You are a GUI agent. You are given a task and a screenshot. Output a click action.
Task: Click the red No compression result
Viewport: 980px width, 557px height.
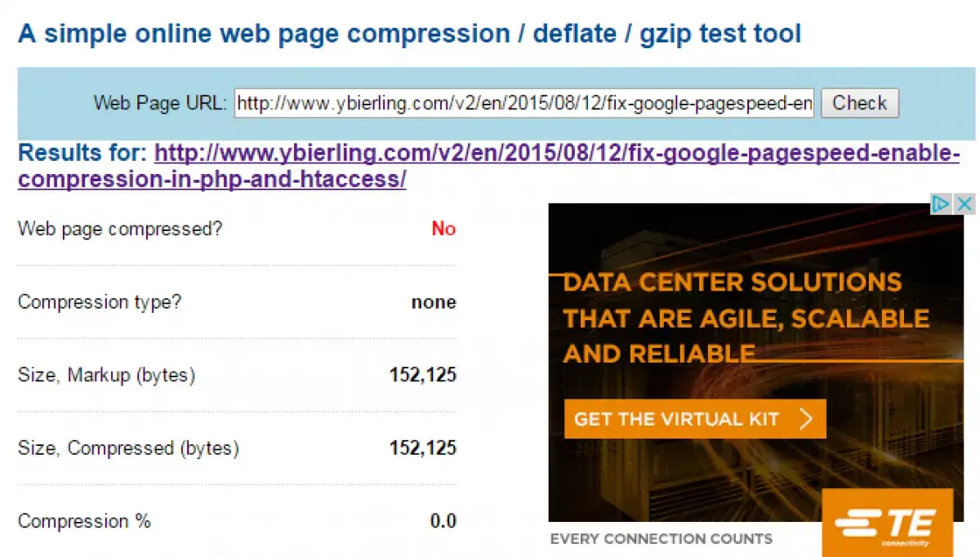point(443,229)
